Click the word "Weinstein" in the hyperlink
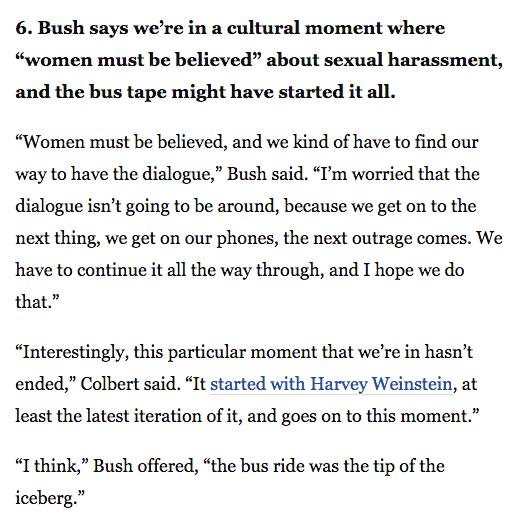 point(412,384)
